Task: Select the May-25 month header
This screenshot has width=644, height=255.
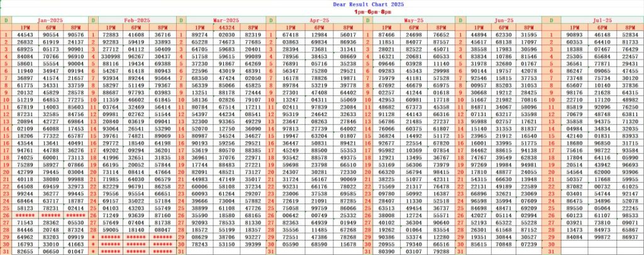Action: point(414,20)
